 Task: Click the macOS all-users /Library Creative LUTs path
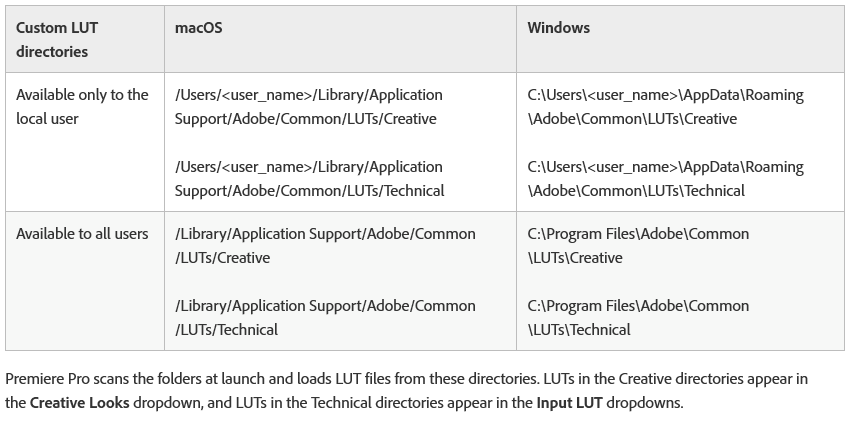click(325, 245)
